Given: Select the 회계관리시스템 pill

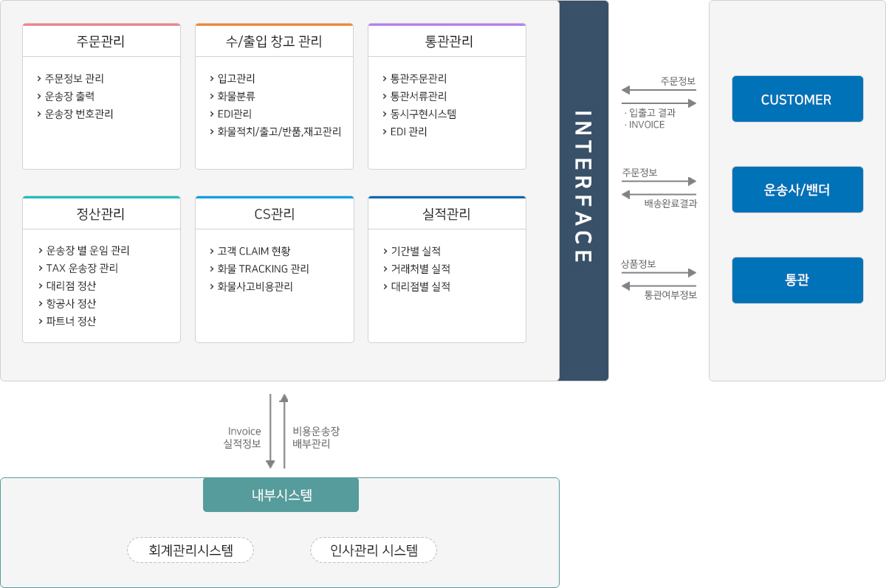Looking at the screenshot, I should [x=190, y=550].
